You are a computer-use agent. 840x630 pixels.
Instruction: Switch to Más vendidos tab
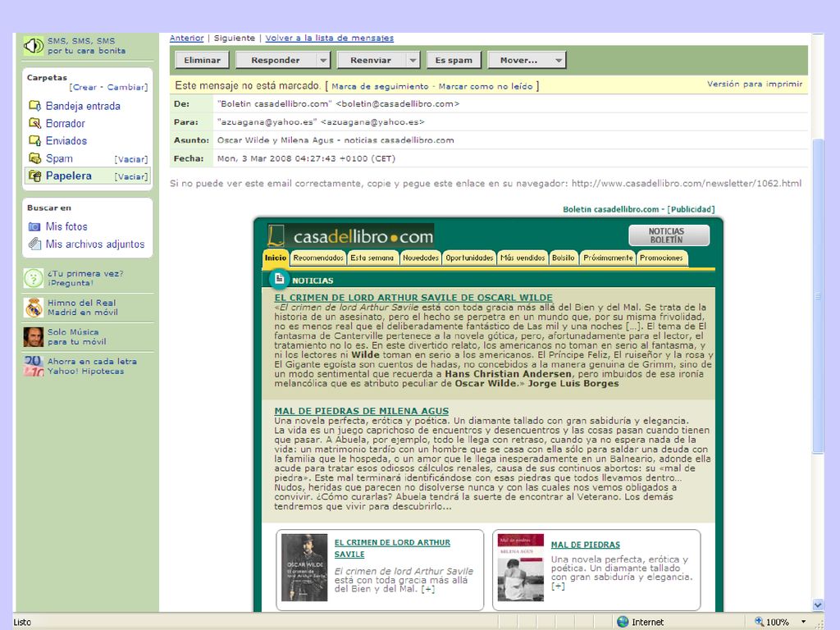coord(523,258)
